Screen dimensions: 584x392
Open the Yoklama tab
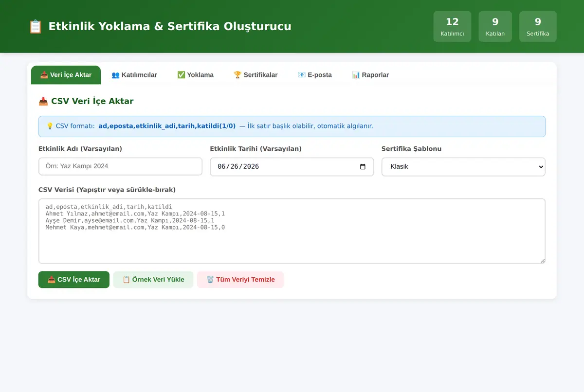click(x=195, y=75)
